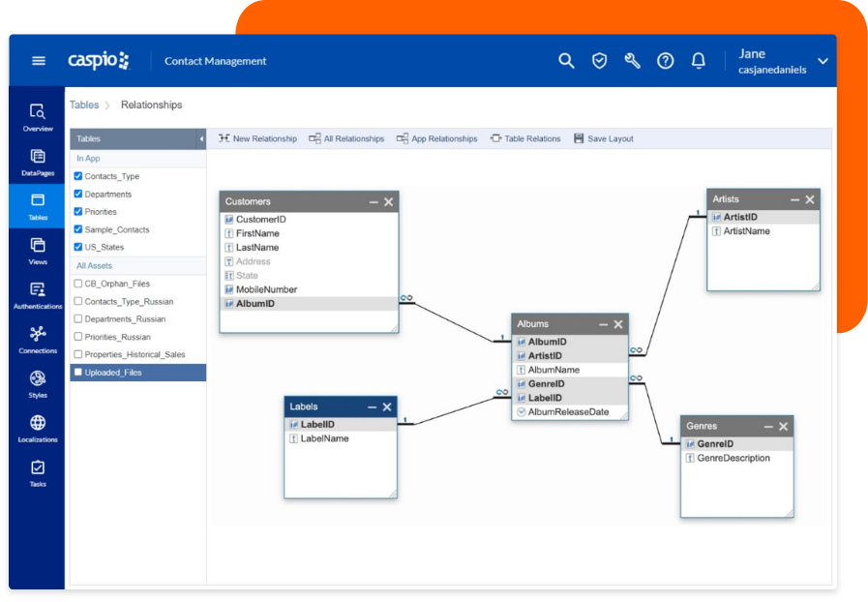Viewport: 868px width, 602px height.
Task: Minimize the Artists table box
Action: 794,199
